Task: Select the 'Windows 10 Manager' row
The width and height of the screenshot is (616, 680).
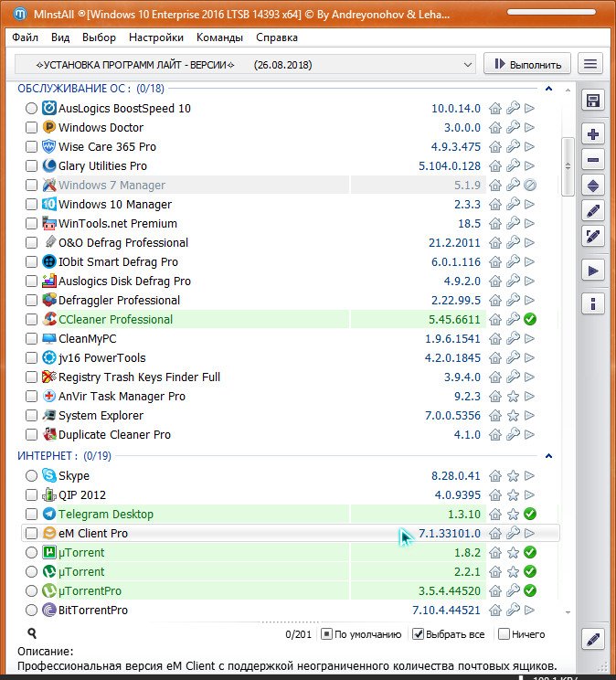Action: coord(291,204)
